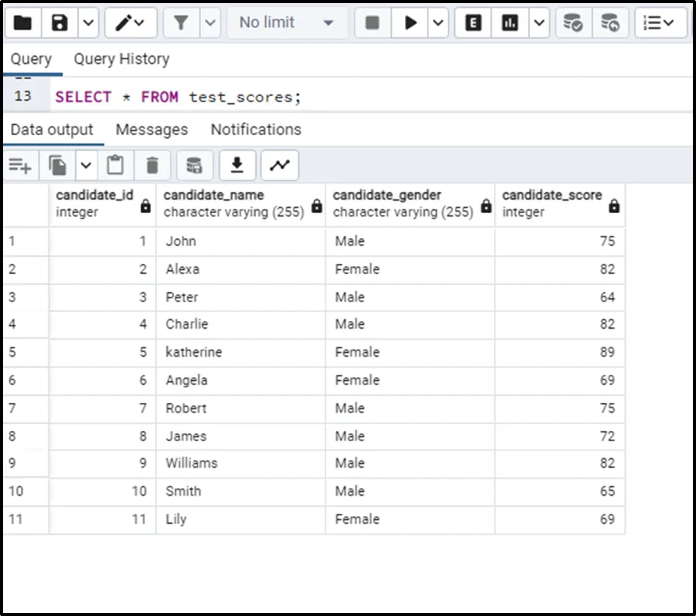The width and height of the screenshot is (696, 616).
Task: Click the Rollback transaction database icon
Action: [610, 23]
